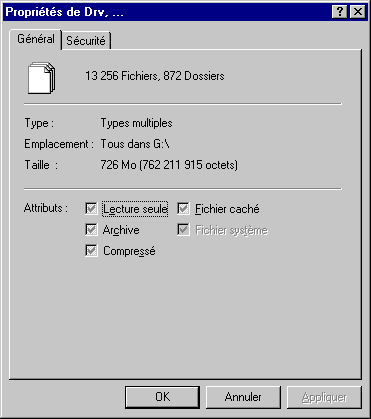Screen dimensions: 371x419
Task: Switch to the Sécurité tab
Action: tap(86, 41)
